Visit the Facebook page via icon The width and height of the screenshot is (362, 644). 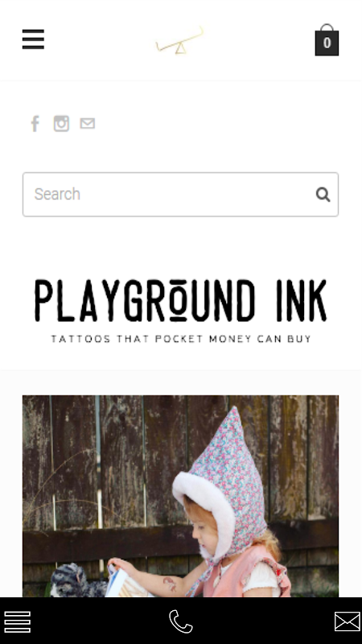[35, 123]
